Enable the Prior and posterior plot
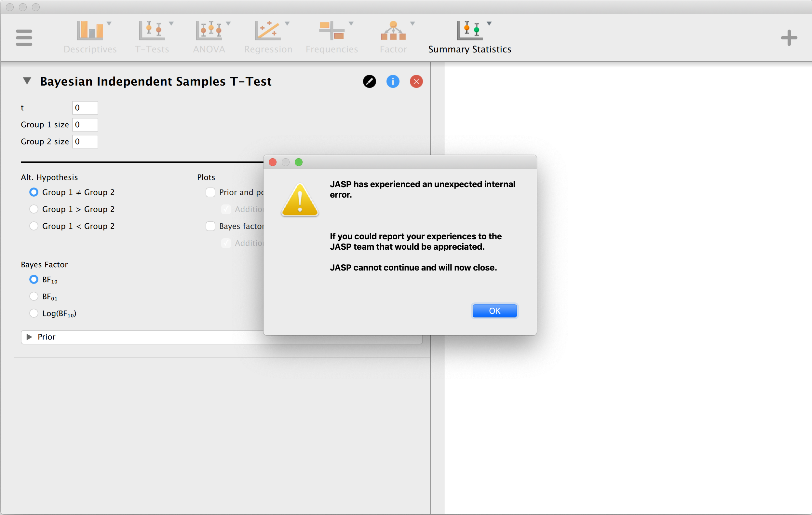The image size is (812, 515). [x=210, y=192]
